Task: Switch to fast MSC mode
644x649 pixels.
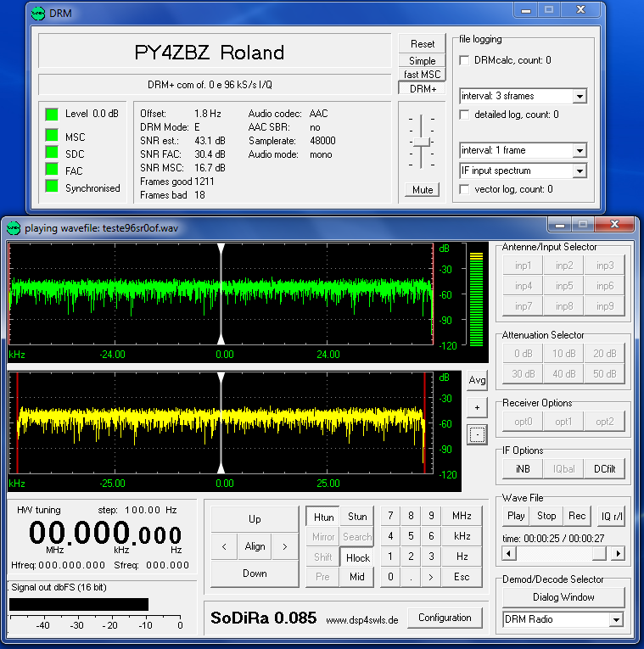Action: [x=422, y=75]
